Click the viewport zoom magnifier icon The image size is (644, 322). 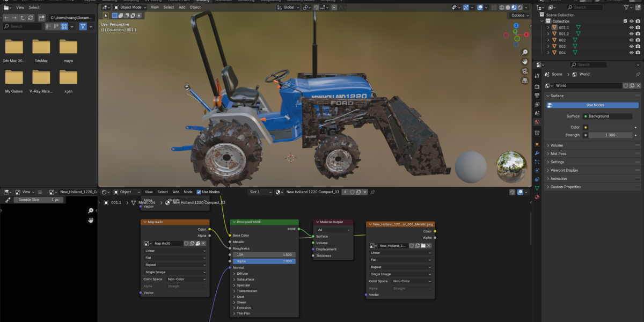pos(524,52)
